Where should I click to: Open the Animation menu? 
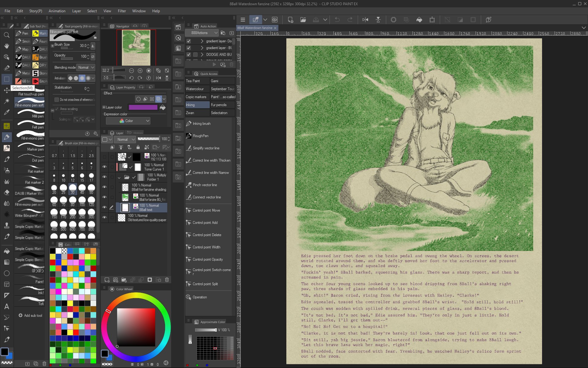point(57,11)
